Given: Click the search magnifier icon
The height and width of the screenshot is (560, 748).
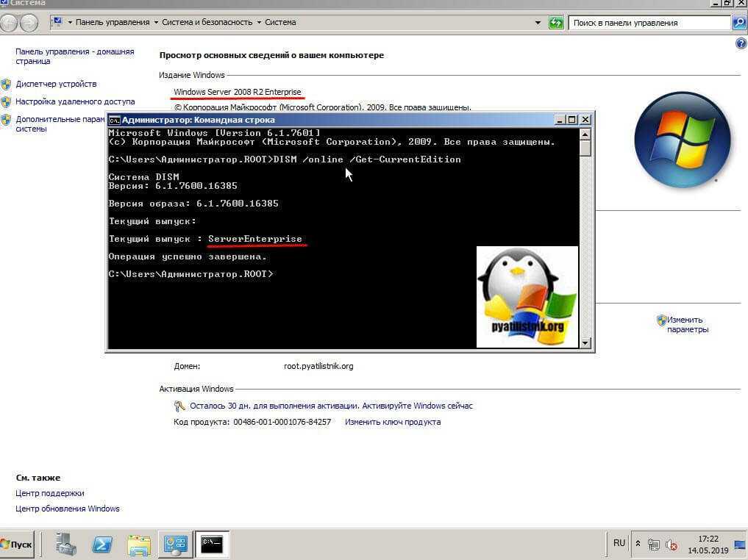Looking at the screenshot, I should (739, 23).
